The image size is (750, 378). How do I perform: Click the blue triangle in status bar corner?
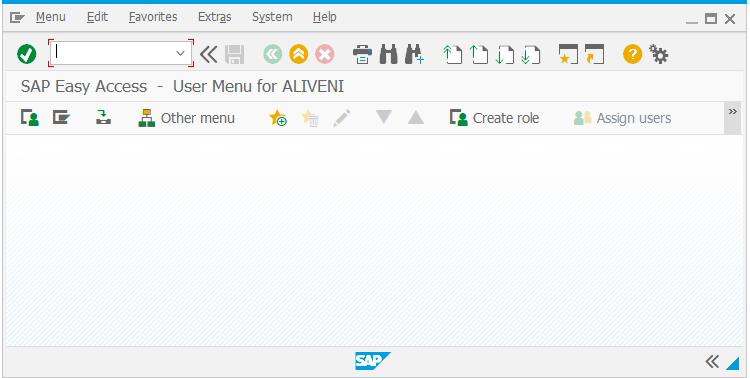point(732,363)
